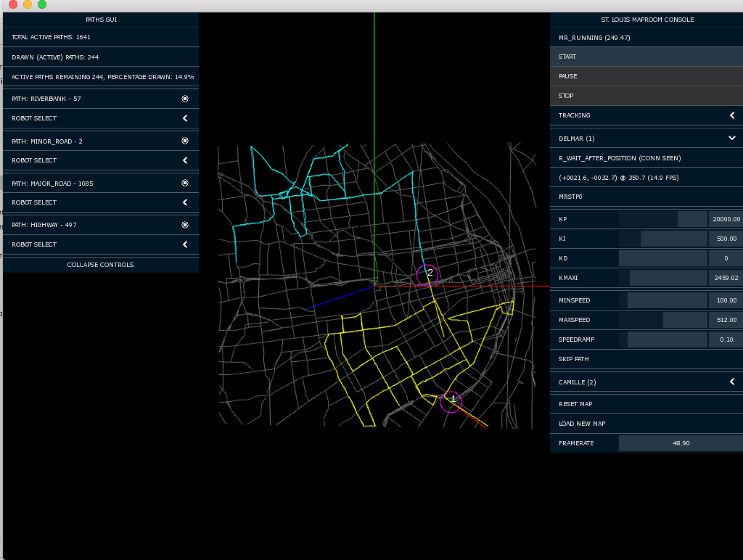Expand the CAMILLE (2) section
Screen dimensions: 743x560
click(732, 382)
